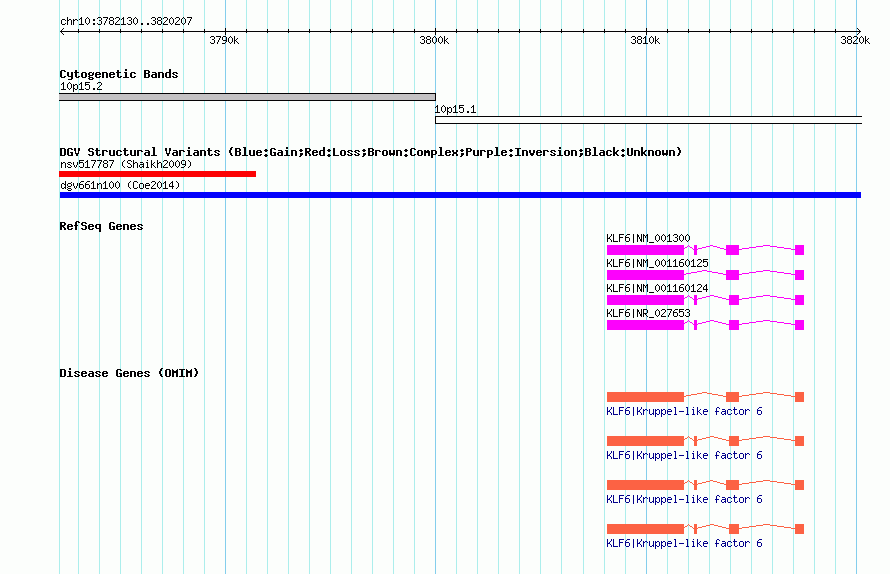
Task: Click the 3820k ruler tick label
Action: click(855, 40)
